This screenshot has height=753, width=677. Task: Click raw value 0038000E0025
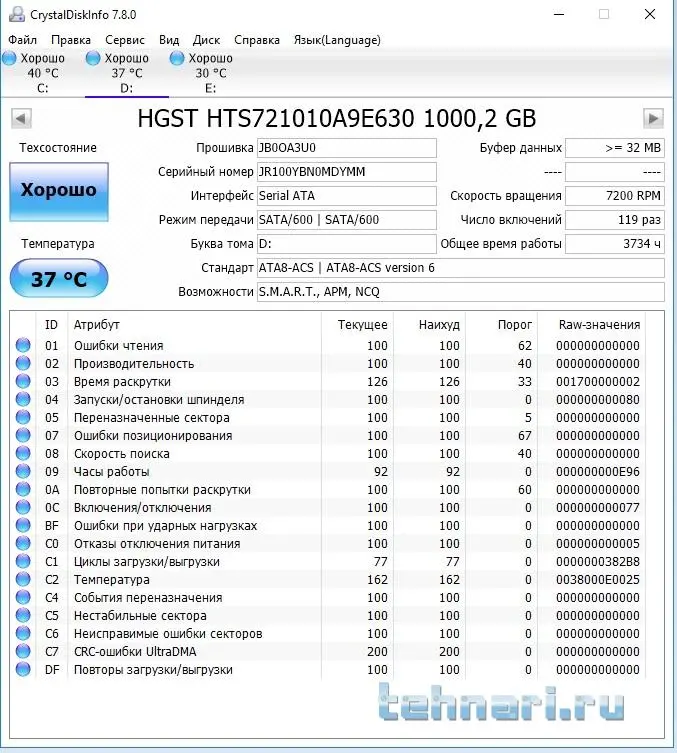(x=598, y=580)
